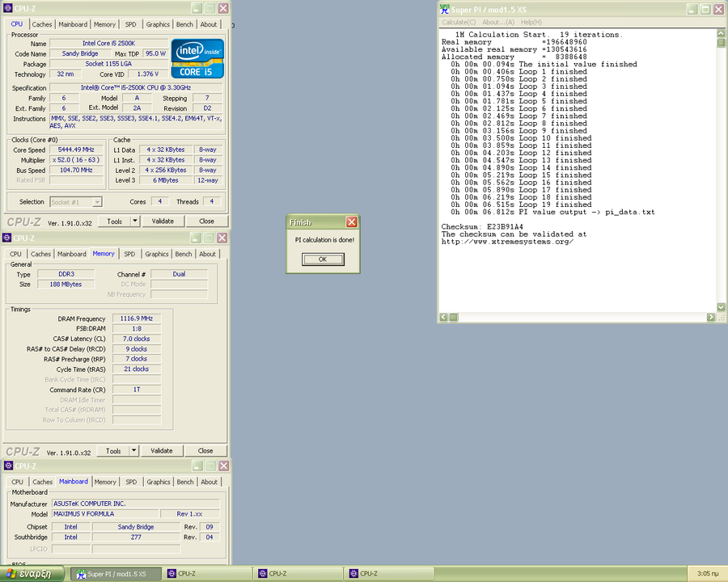Image resolution: width=728 pixels, height=582 pixels.
Task: Open the Bench tab in the bottom CPU-Z window
Action: click(x=185, y=483)
